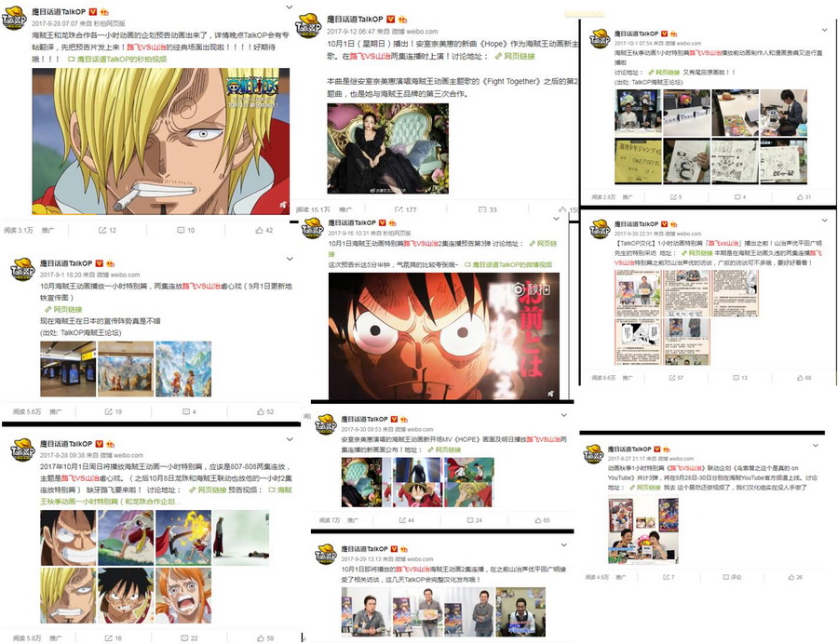Expand chevron menu on the 2017-9-1 18:20 post

coord(290,259)
